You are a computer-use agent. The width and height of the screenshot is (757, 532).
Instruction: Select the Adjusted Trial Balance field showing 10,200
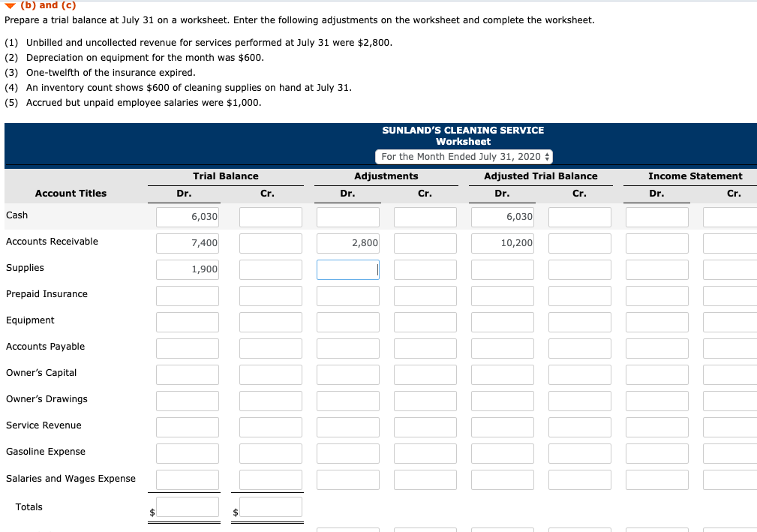pyautogui.click(x=502, y=242)
